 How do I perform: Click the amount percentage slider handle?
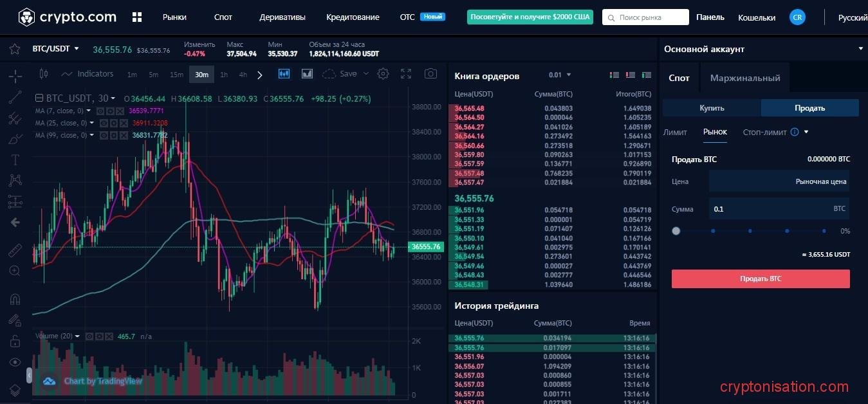click(x=676, y=231)
